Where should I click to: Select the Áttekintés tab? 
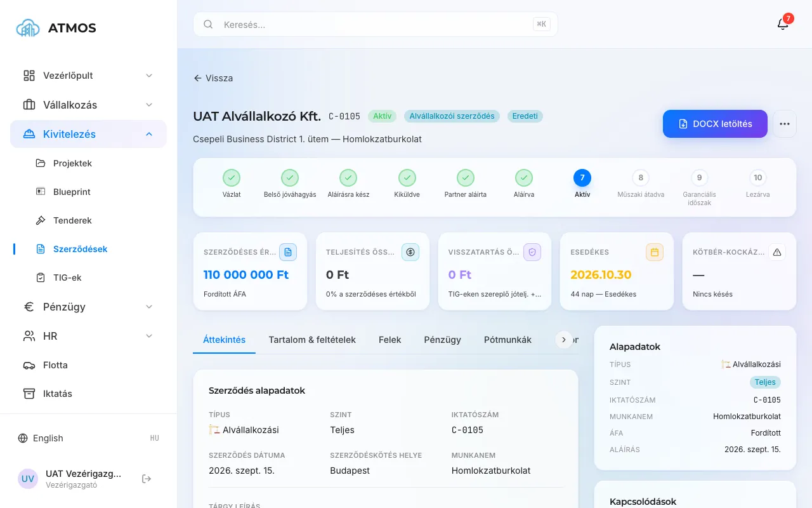pos(225,340)
